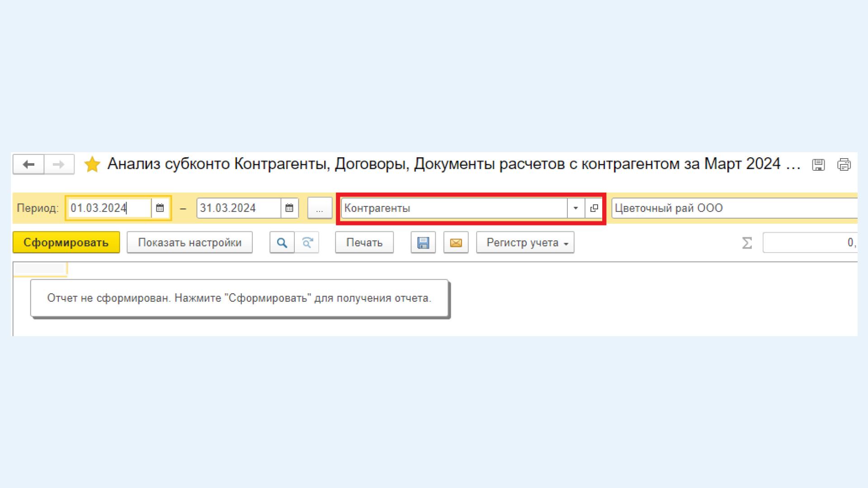Open calendar for start date 01.03.2024
The width and height of the screenshot is (868, 488).
pos(160,208)
